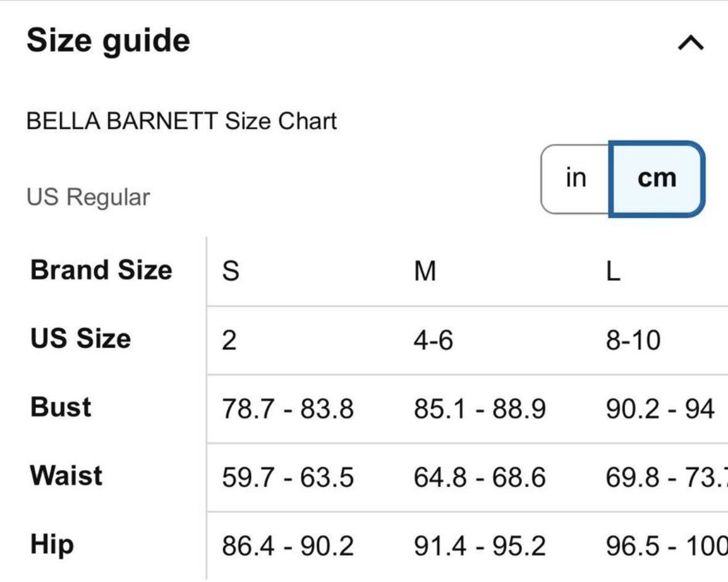Switch units to inches
728x582 pixels.
tap(575, 179)
